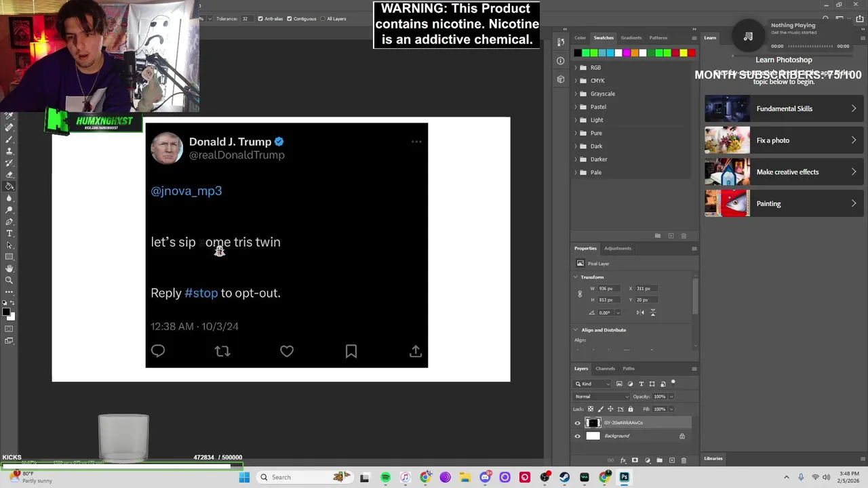This screenshot has width=868, height=488.
Task: Select the Paint Bucket tool
Action: 9,186
